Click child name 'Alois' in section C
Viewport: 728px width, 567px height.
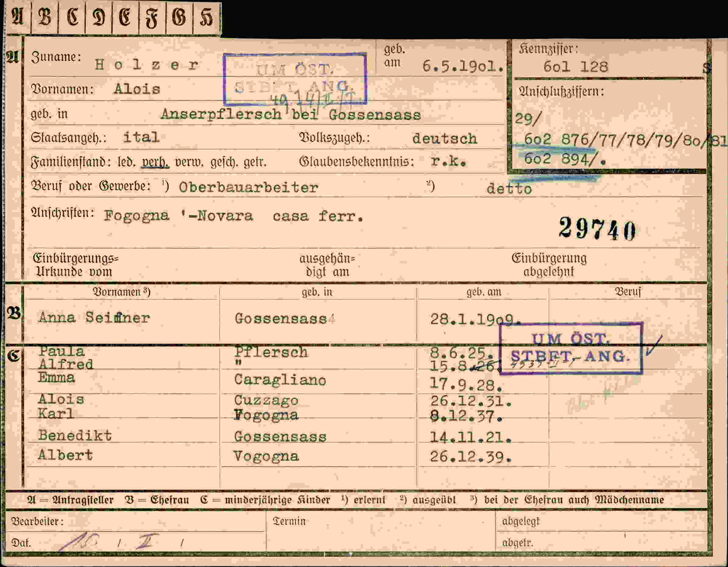61,399
